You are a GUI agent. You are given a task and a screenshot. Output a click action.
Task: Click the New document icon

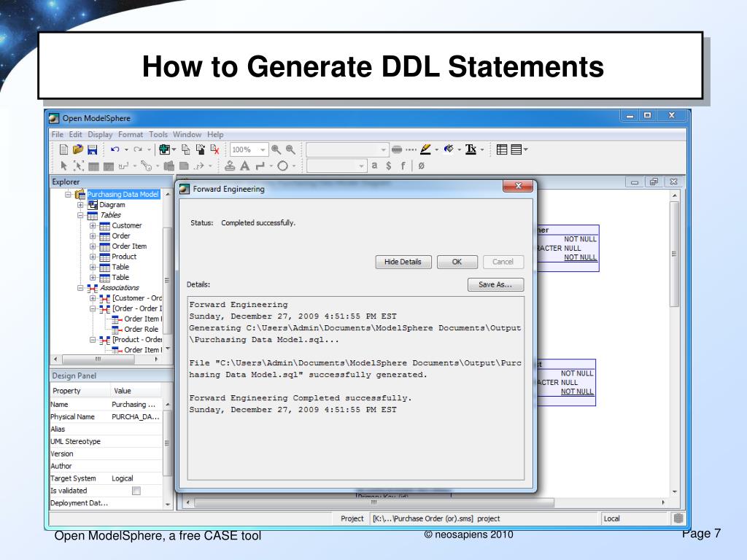[63, 149]
